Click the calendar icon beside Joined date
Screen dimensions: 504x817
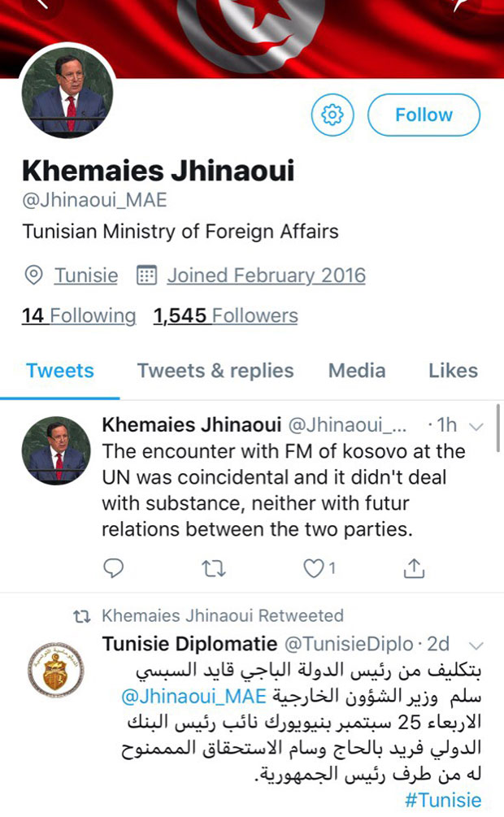[147, 276]
